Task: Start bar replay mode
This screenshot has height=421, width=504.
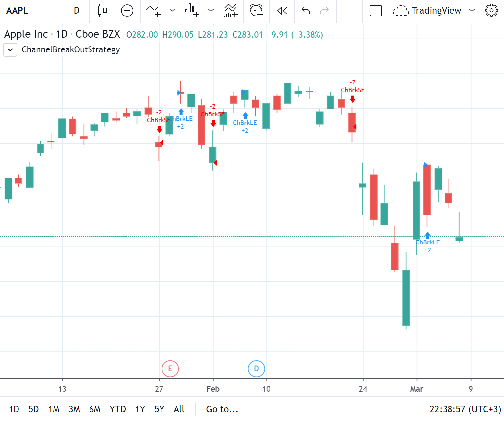Action: (282, 11)
